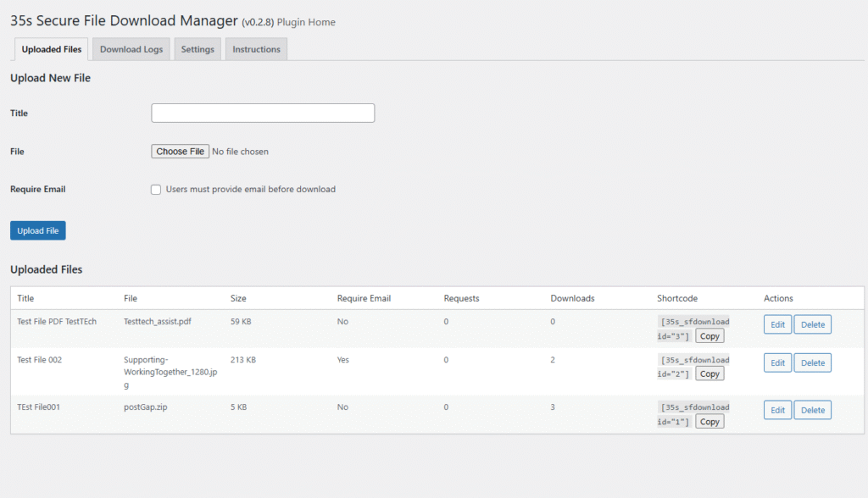868x498 pixels.
Task: Delete the Test File 002 entry
Action: click(x=812, y=362)
